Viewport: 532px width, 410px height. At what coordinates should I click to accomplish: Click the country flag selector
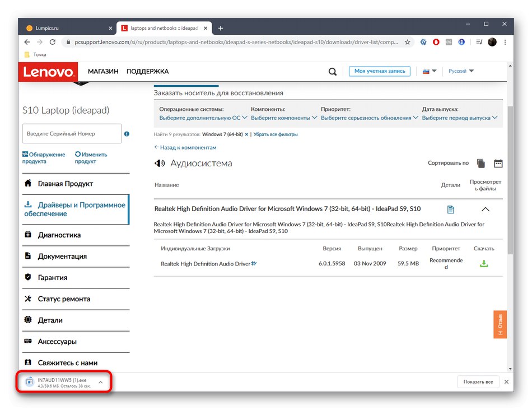click(429, 71)
